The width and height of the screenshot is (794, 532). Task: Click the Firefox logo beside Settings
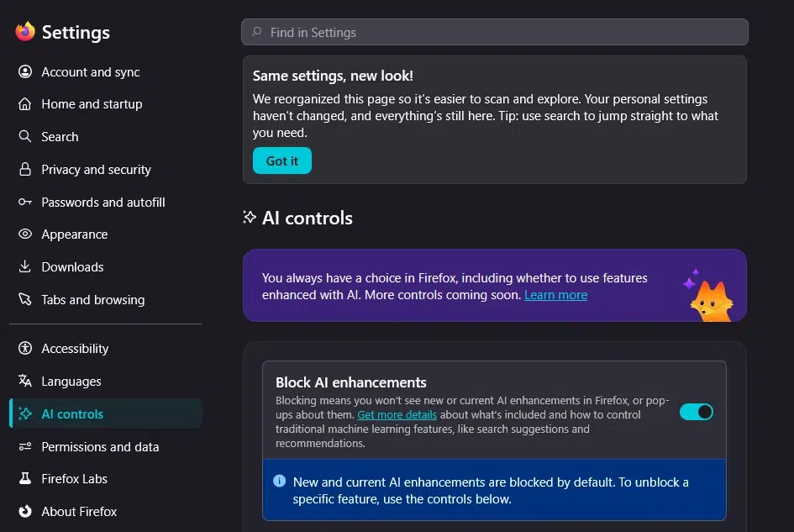click(x=25, y=32)
